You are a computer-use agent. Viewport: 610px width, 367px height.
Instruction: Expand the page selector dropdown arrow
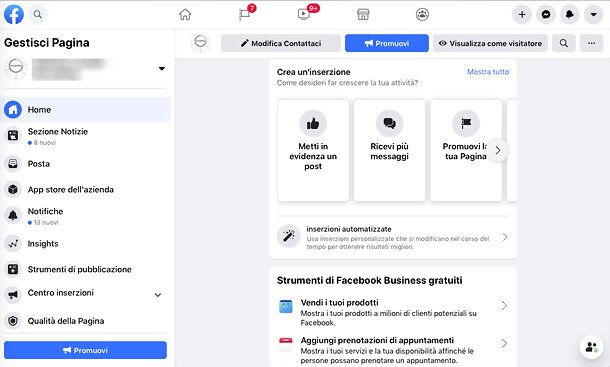[162, 68]
